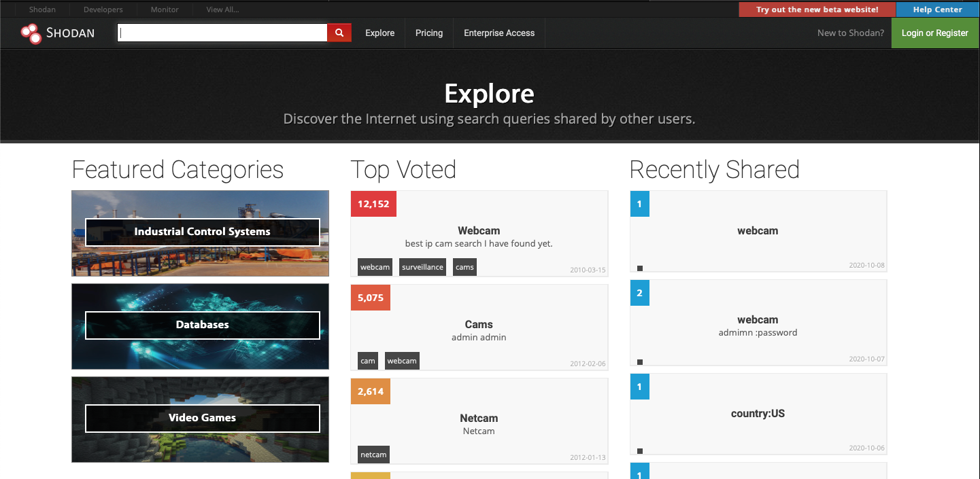Click the Featured Categories heading
The width and height of the screenshot is (980, 479).
(x=178, y=169)
